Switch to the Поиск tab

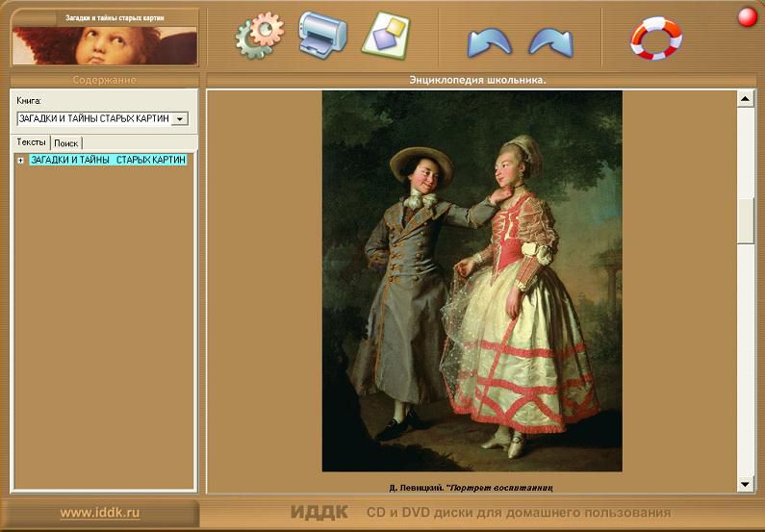[66, 142]
